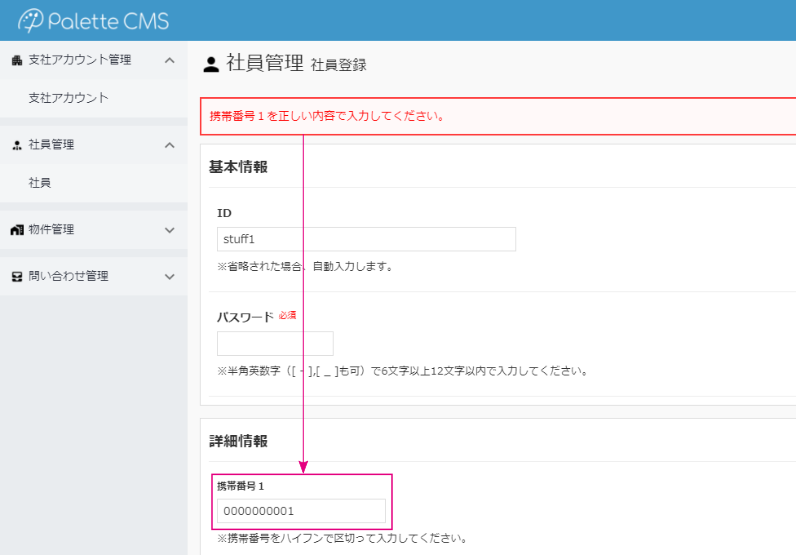Click the empty パスワード input field
Image resolution: width=796 pixels, height=555 pixels.
(274, 343)
